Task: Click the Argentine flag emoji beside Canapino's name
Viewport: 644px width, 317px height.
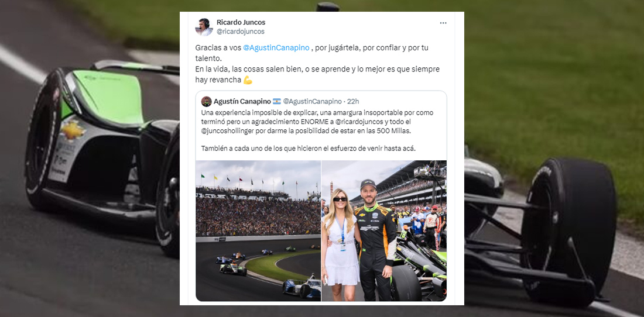Action: tap(277, 101)
